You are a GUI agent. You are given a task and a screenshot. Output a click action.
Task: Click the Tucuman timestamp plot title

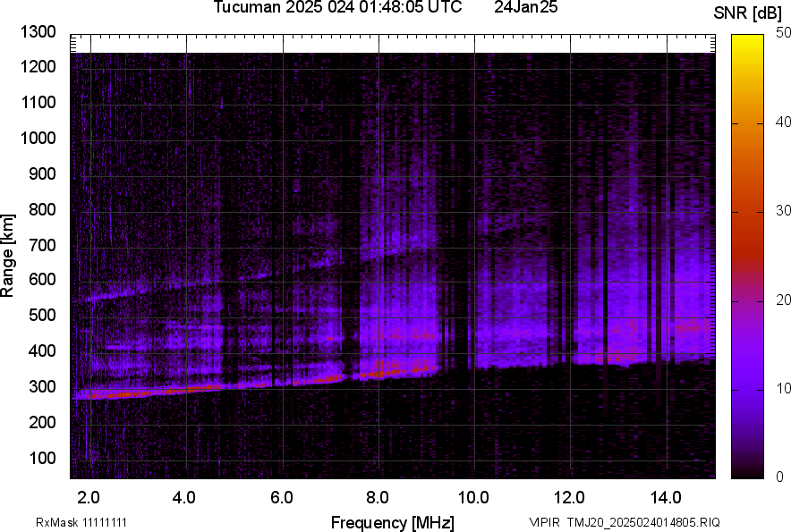tap(337, 8)
